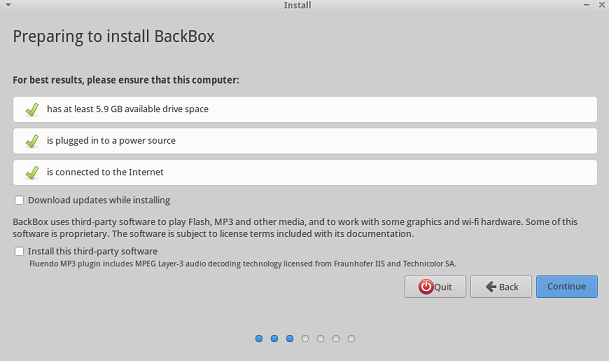
Task: Click green checkmark beside Internet requirement
Action: pos(32,173)
